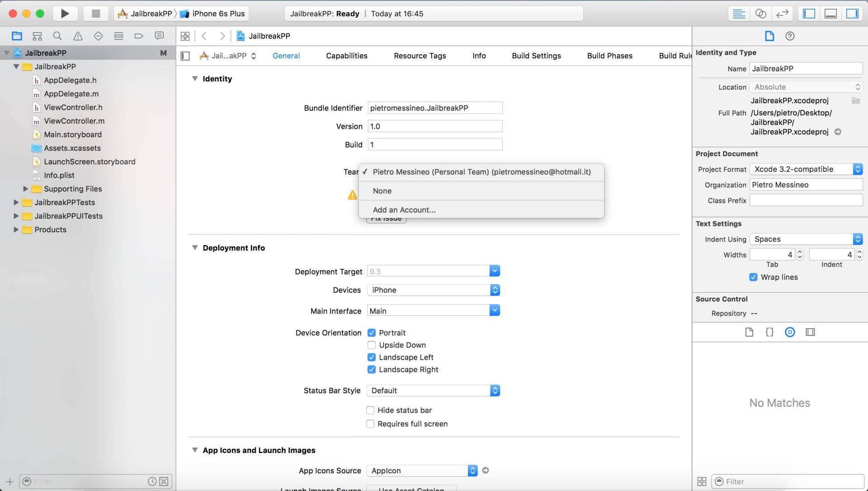Check Requires full screen
This screenshot has height=491, width=868.
pyautogui.click(x=370, y=424)
